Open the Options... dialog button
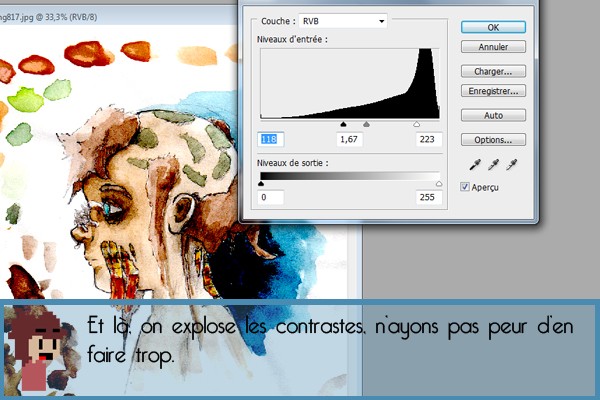600x400 pixels. coord(493,140)
